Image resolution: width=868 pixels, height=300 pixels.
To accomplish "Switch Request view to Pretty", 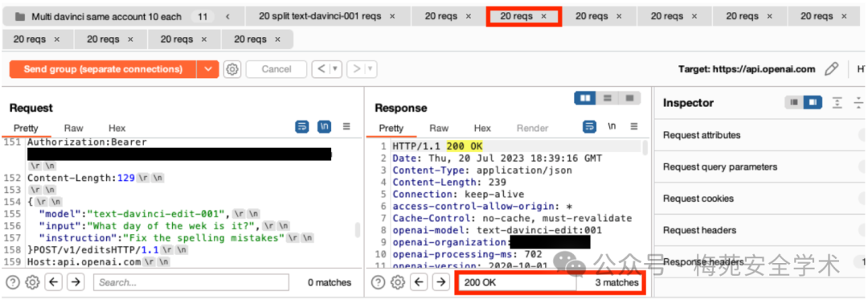I will 26,128.
